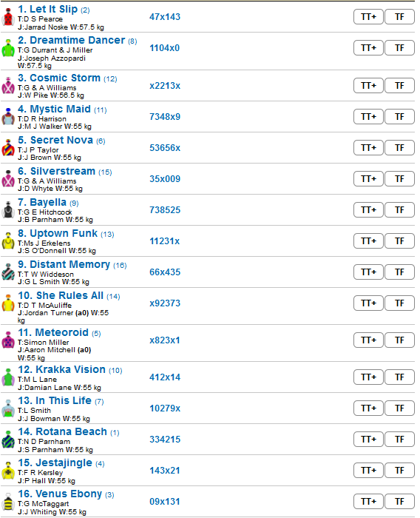Click Bayella's black jockey silks icon
This screenshot has width=420, height=518.
tap(8, 209)
